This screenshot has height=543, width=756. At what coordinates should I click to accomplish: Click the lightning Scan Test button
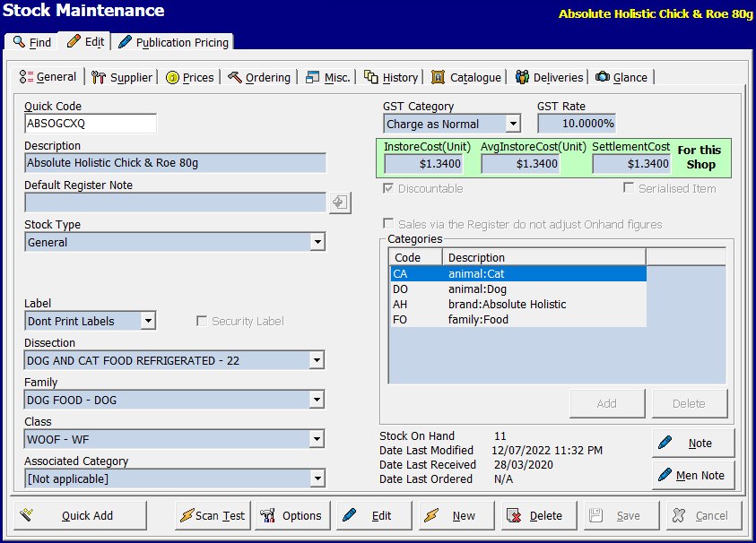tap(212, 515)
